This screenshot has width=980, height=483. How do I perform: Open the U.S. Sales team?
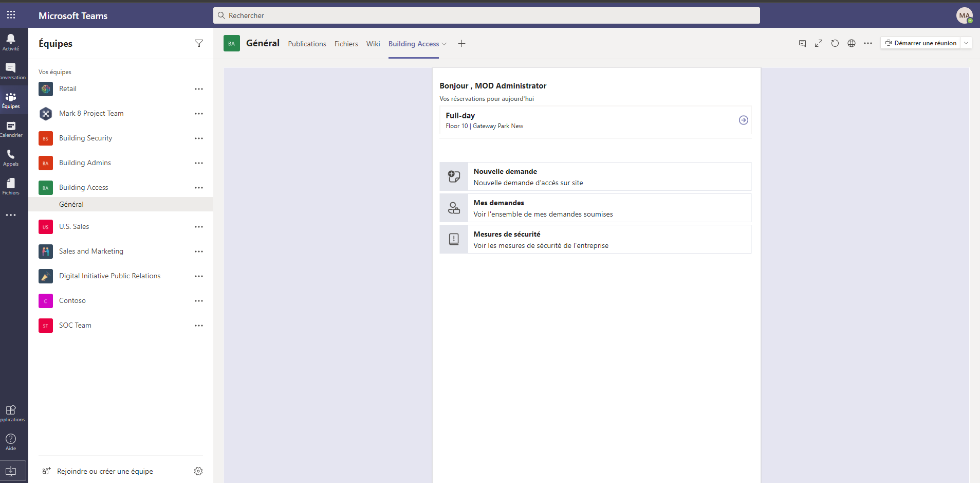point(121,226)
